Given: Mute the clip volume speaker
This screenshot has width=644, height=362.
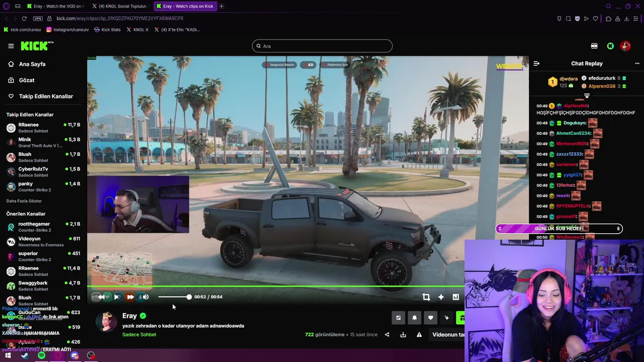Looking at the screenshot, I should 145,297.
